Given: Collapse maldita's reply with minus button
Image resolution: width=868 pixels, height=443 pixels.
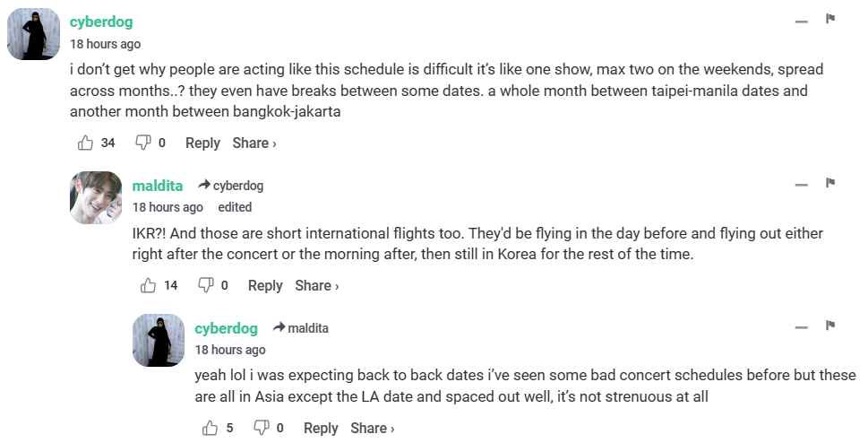Looking at the screenshot, I should click(x=801, y=185).
